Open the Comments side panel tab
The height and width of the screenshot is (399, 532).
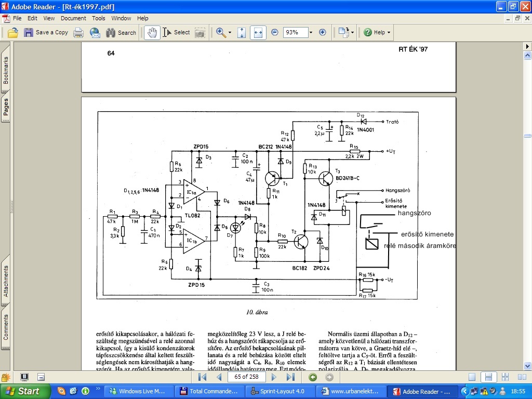[x=5, y=327]
